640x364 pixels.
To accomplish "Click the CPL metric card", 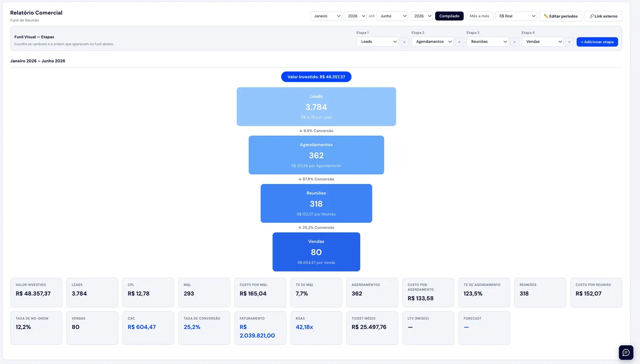I will pos(148,292).
